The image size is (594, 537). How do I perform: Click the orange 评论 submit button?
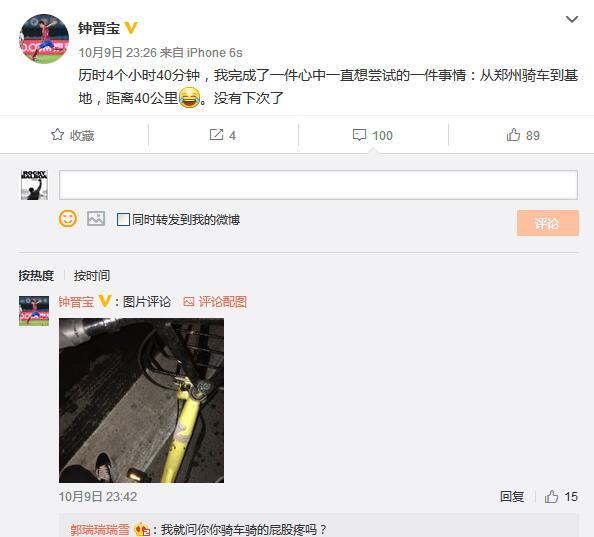pos(547,223)
